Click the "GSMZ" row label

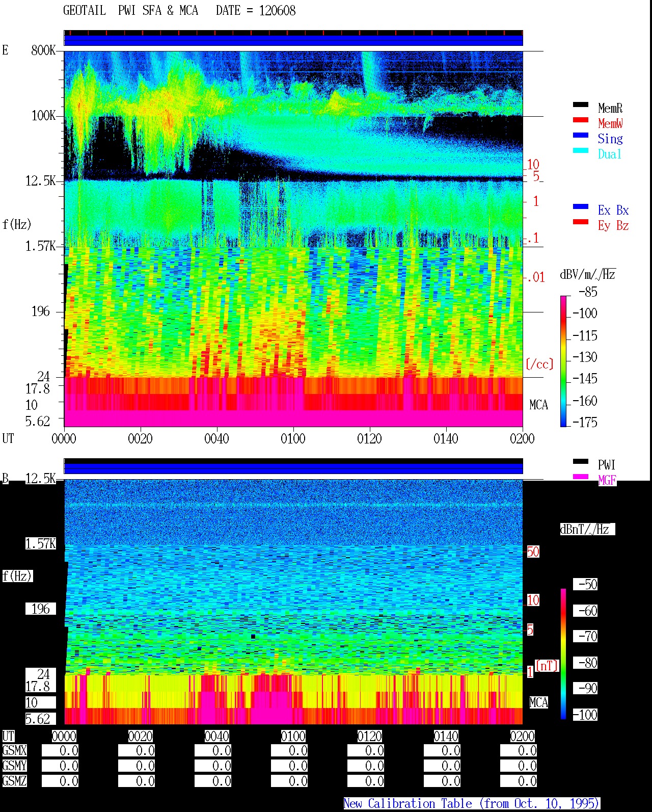point(14,781)
